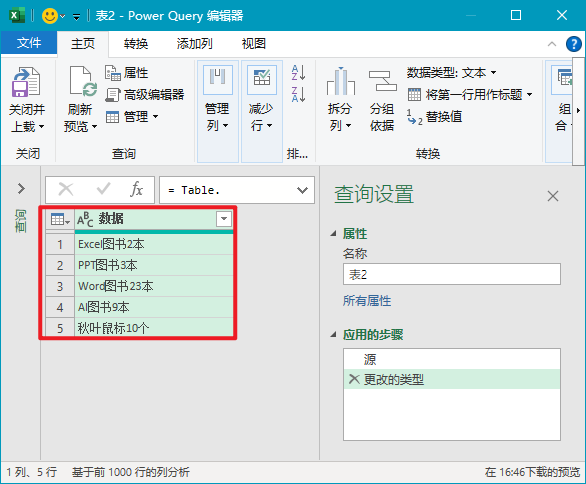Click the Manage (管理) query button
Image resolution: width=586 pixels, height=484 pixels.
point(132,117)
